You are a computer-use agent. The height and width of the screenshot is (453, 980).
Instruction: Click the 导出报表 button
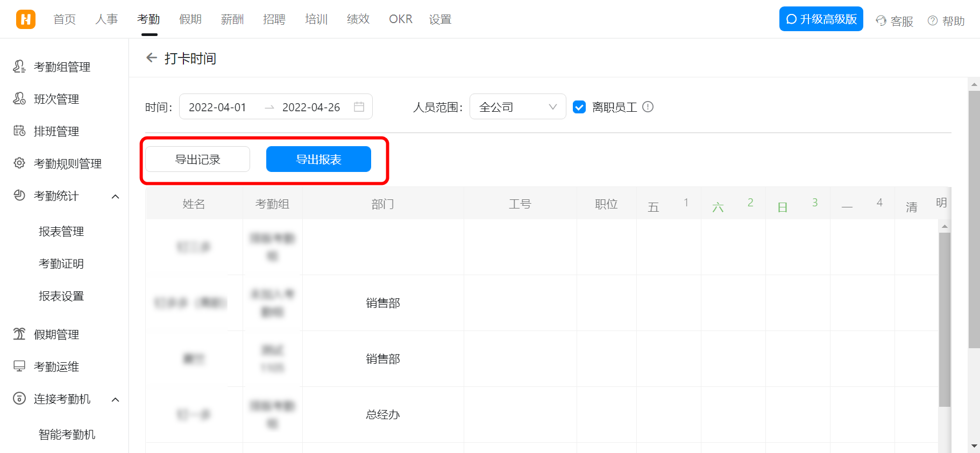(x=318, y=160)
